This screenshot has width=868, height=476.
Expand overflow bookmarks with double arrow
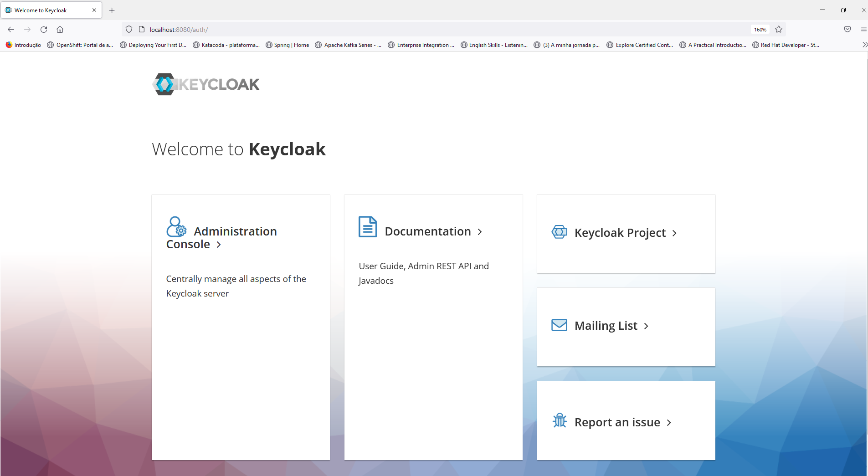tap(864, 45)
